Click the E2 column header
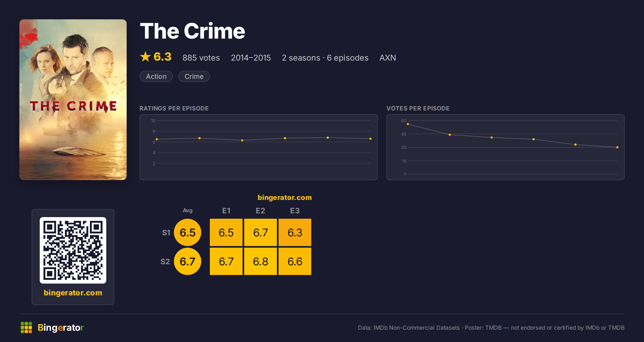Viewport: 644px width, 342px height. [261, 211]
